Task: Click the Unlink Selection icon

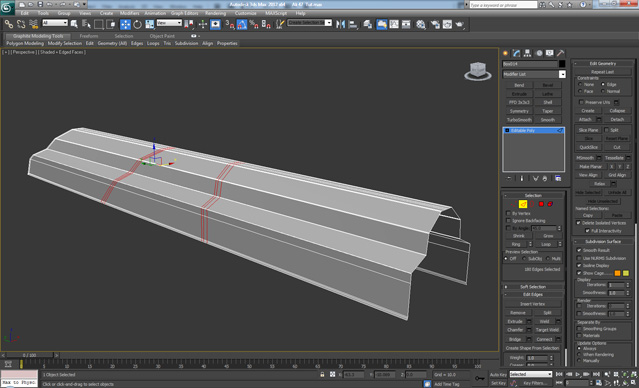Action: point(21,24)
